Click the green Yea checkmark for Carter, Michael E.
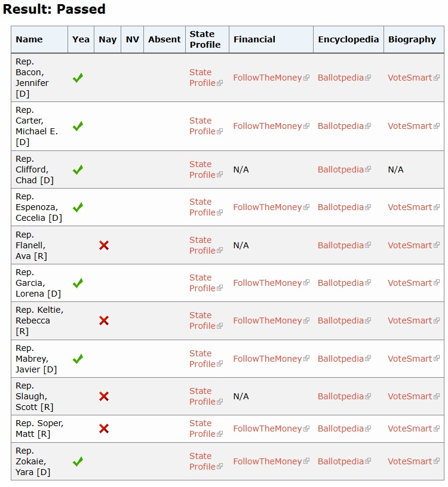The height and width of the screenshot is (487, 448). click(78, 126)
